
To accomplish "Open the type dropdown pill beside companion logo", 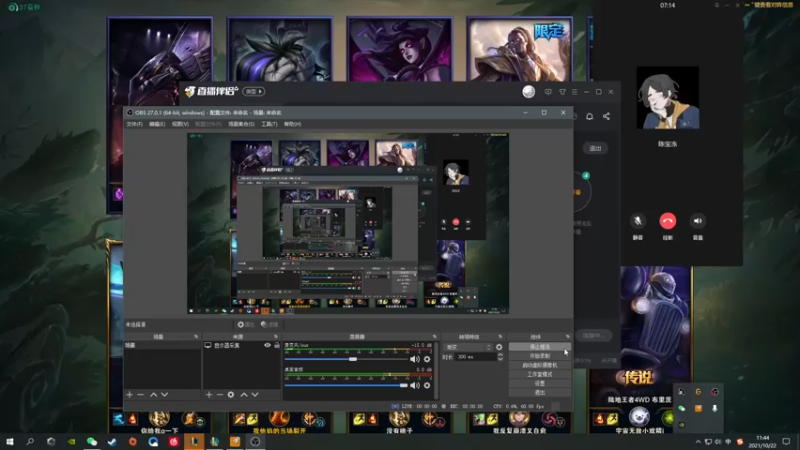I will (x=254, y=92).
